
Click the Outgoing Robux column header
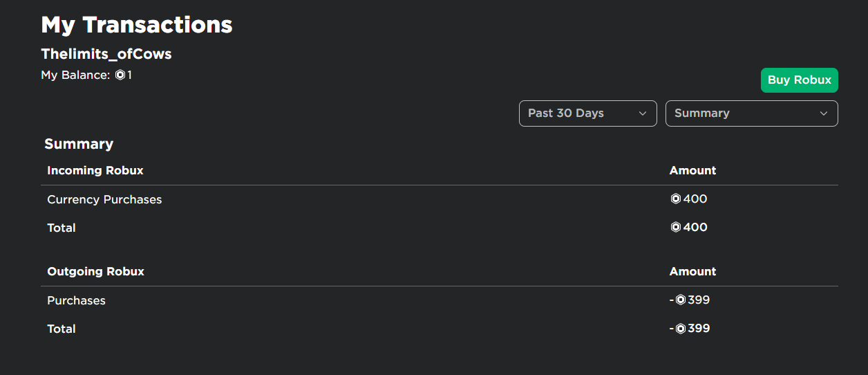(x=95, y=271)
